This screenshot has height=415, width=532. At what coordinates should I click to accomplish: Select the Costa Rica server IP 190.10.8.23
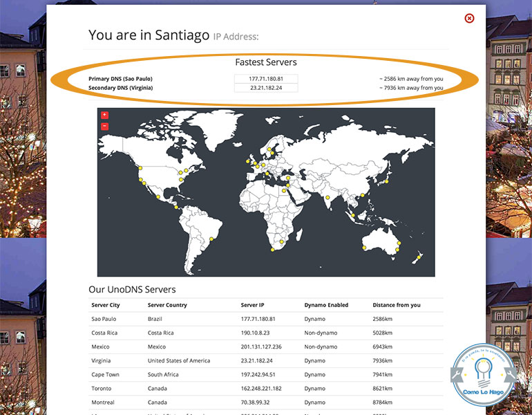pyautogui.click(x=256, y=333)
